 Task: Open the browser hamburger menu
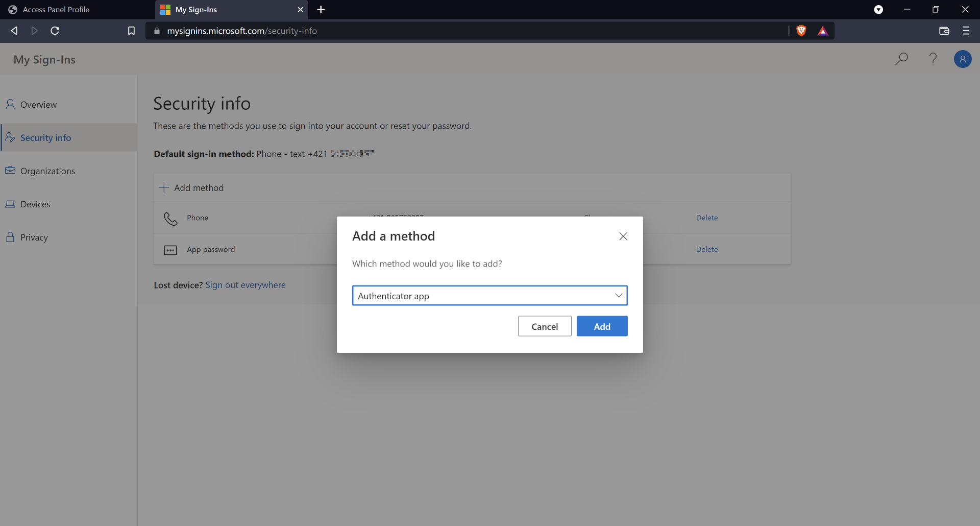point(965,31)
